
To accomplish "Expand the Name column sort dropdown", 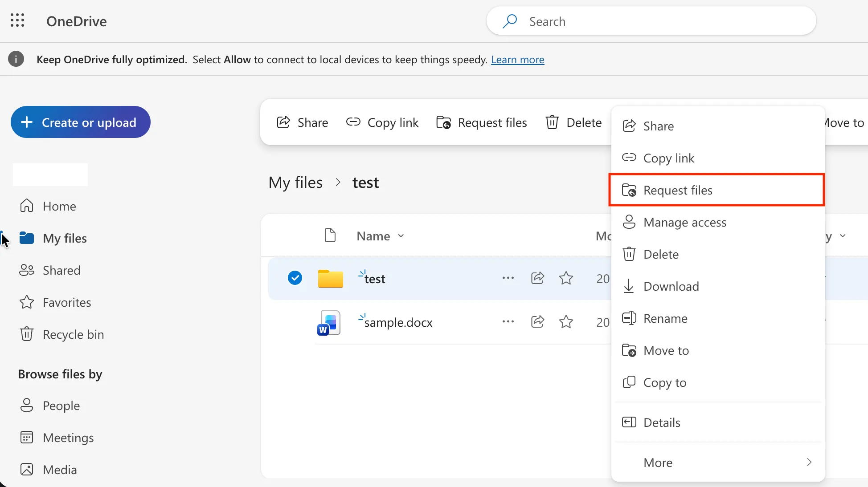I will click(x=401, y=235).
